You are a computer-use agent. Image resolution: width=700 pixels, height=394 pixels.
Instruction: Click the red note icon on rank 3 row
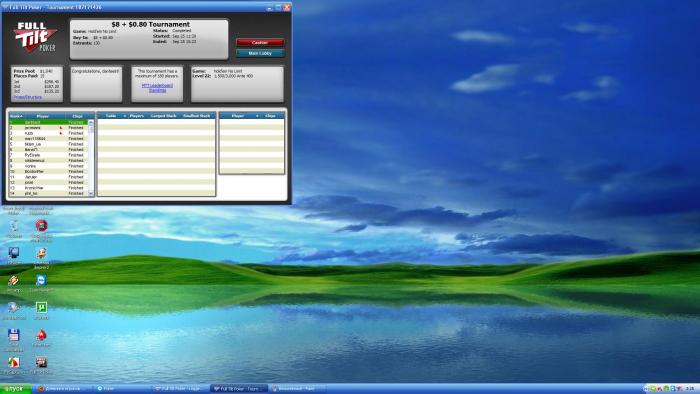pos(61,133)
